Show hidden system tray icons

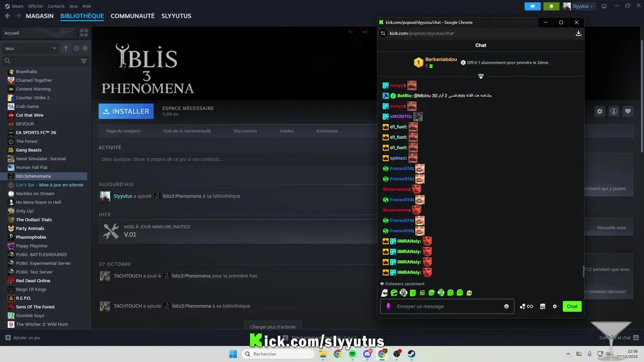(568, 354)
